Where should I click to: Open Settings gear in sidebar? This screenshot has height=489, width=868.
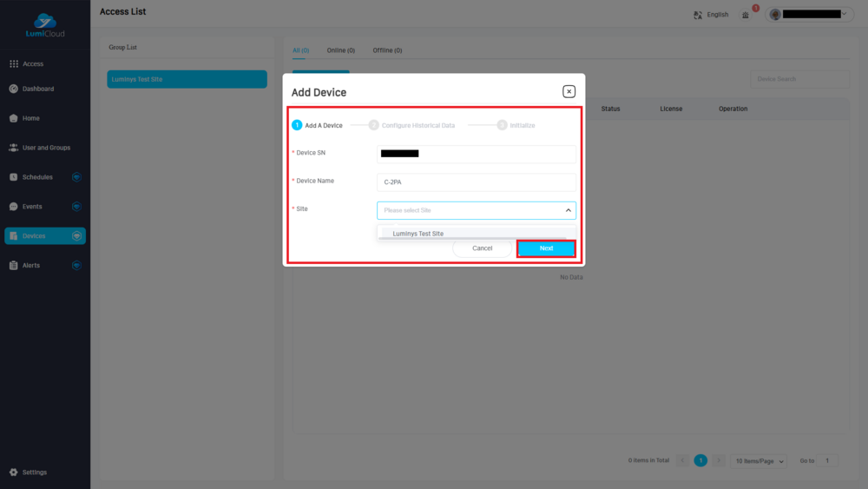[x=14, y=472]
